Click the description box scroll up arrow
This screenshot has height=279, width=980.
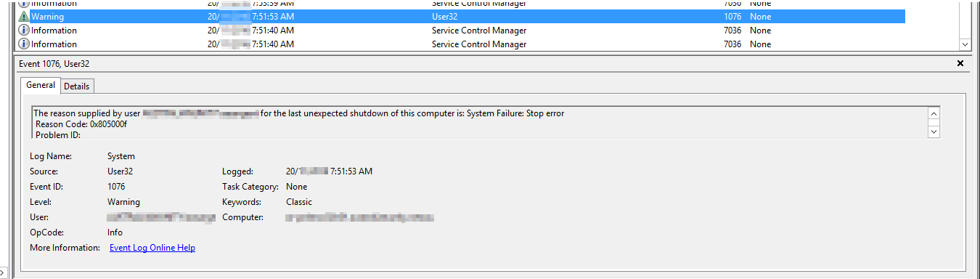934,114
